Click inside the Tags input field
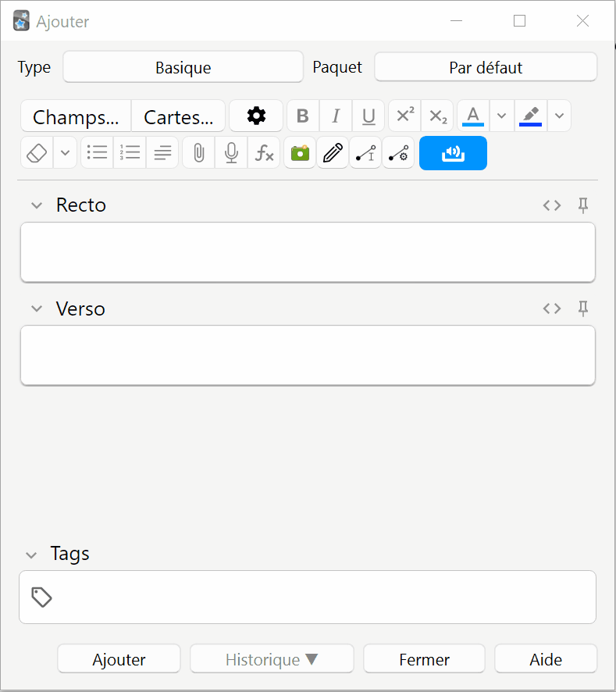This screenshot has height=692, width=616. [x=308, y=597]
